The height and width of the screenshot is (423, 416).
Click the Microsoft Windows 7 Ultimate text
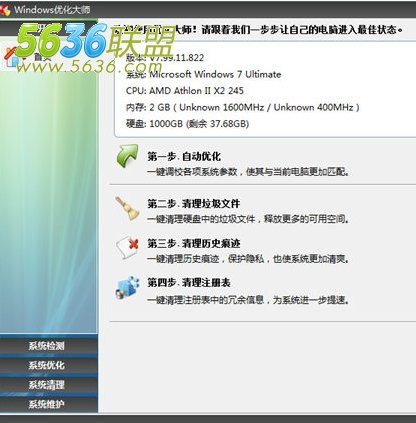pos(215,74)
